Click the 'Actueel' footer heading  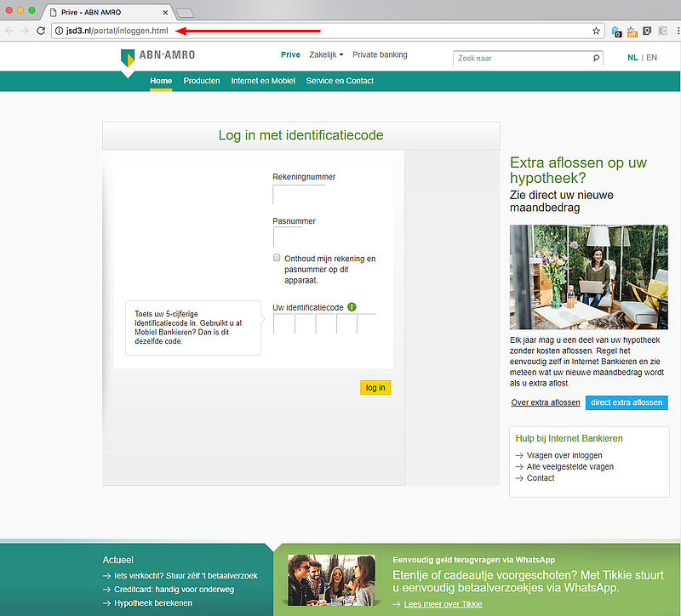(x=117, y=560)
